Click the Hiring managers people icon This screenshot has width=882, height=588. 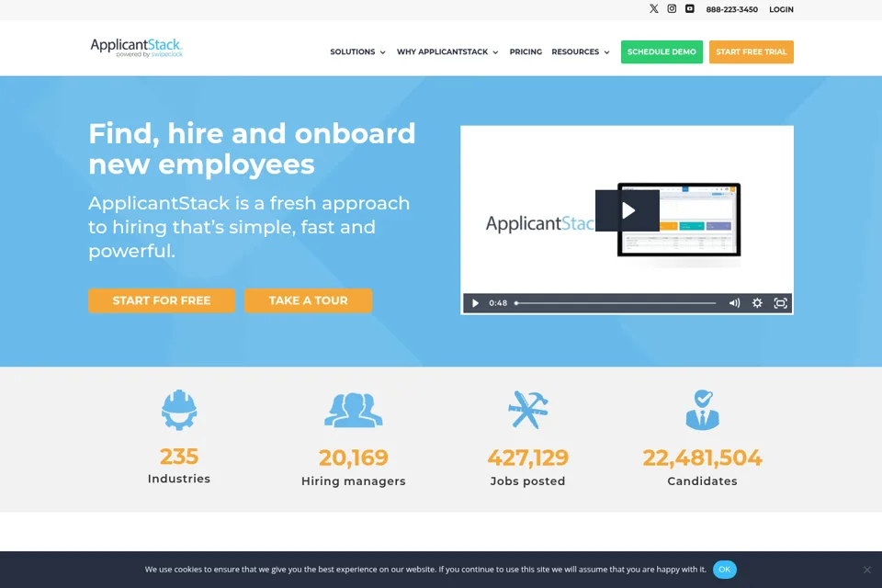[353, 410]
